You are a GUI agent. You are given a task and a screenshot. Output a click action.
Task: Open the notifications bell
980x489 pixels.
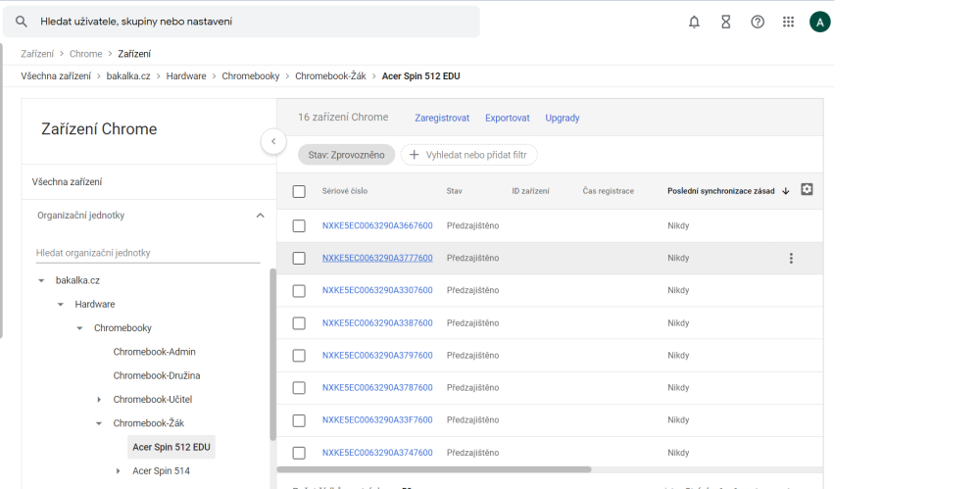(x=694, y=22)
